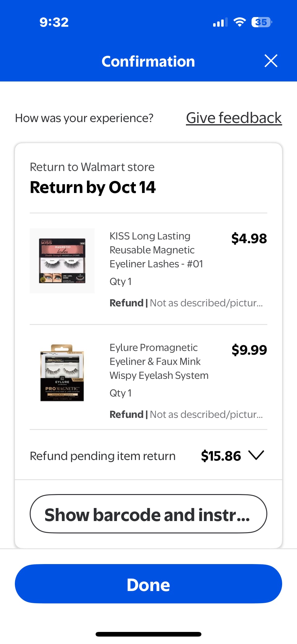Tap the cellular signal bars icon
297x644 pixels.
pos(220,22)
